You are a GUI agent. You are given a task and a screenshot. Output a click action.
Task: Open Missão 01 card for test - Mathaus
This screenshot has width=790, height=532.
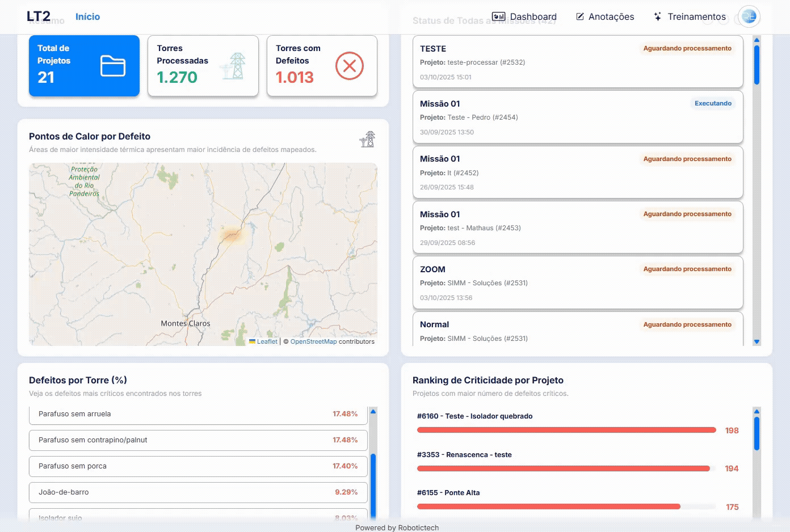[578, 227]
